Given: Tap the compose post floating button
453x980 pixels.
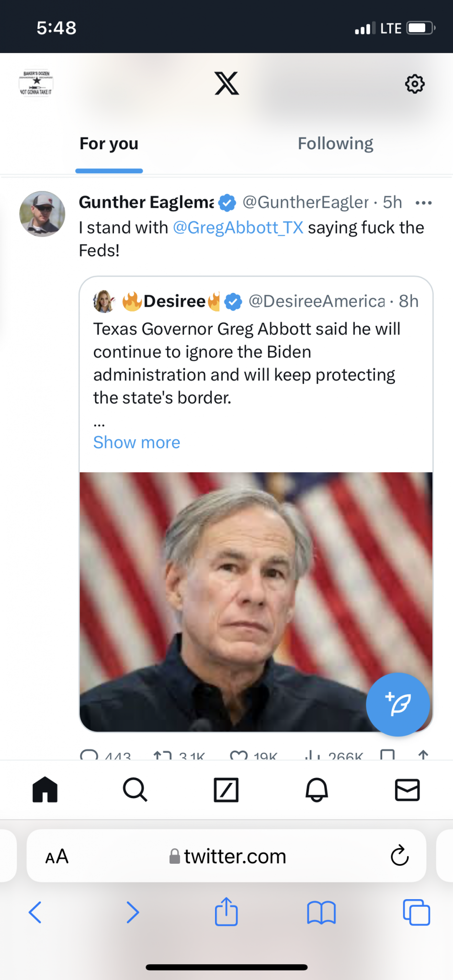Looking at the screenshot, I should pyautogui.click(x=398, y=704).
